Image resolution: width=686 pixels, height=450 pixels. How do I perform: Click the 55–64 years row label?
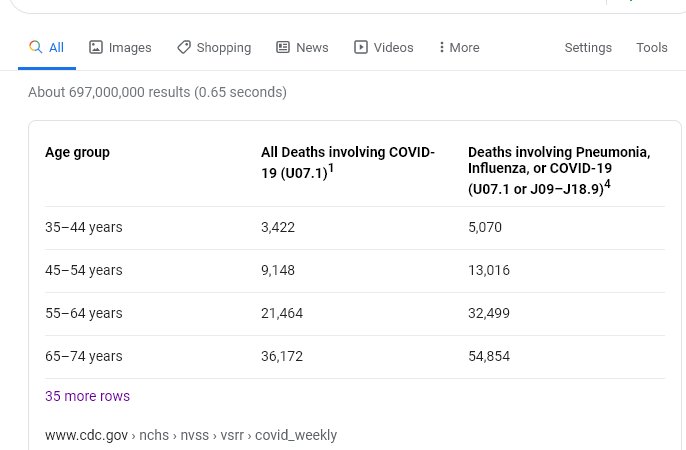84,313
